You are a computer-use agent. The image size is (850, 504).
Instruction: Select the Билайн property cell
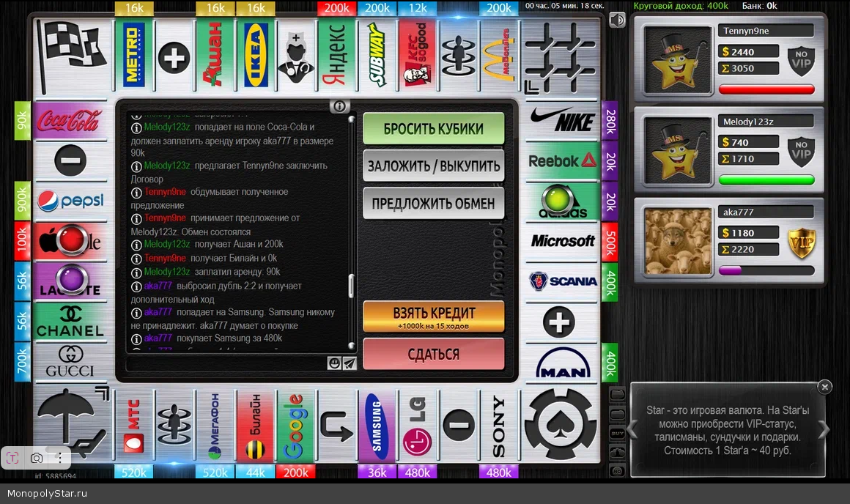[256, 426]
